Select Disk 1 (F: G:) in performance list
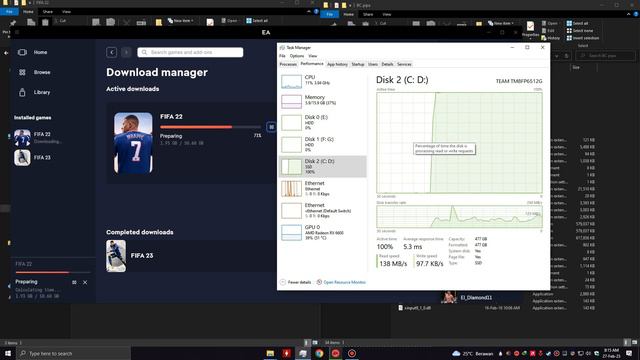The height and width of the screenshot is (360, 640). coord(322,144)
